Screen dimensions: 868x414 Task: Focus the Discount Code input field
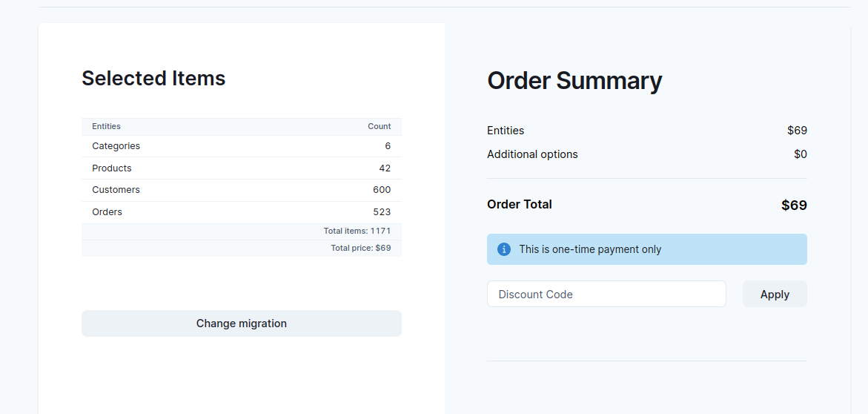coord(606,295)
